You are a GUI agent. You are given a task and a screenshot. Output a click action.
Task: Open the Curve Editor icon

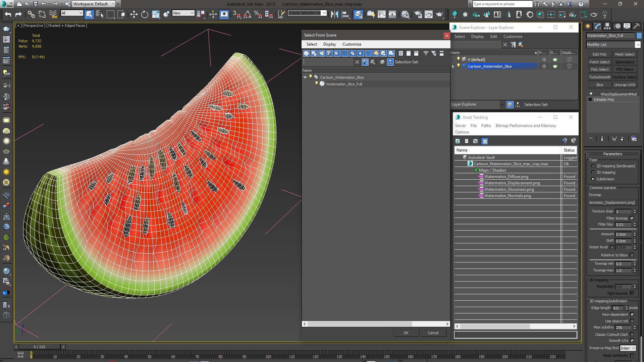pyautogui.click(x=382, y=14)
